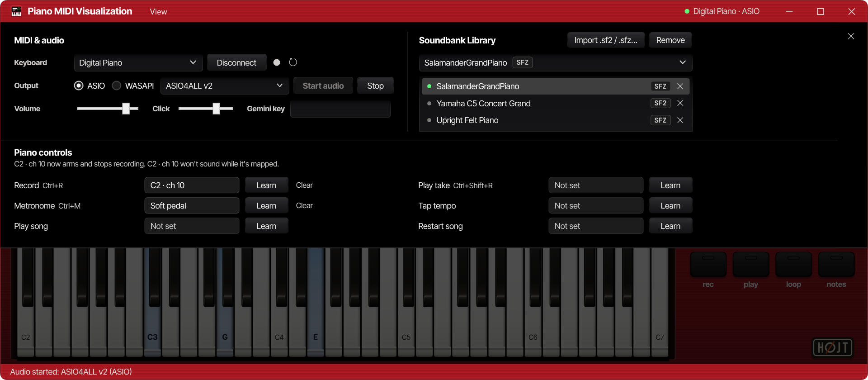The width and height of the screenshot is (868, 380).
Task: Click Learn for the Metronome control
Action: (x=266, y=206)
